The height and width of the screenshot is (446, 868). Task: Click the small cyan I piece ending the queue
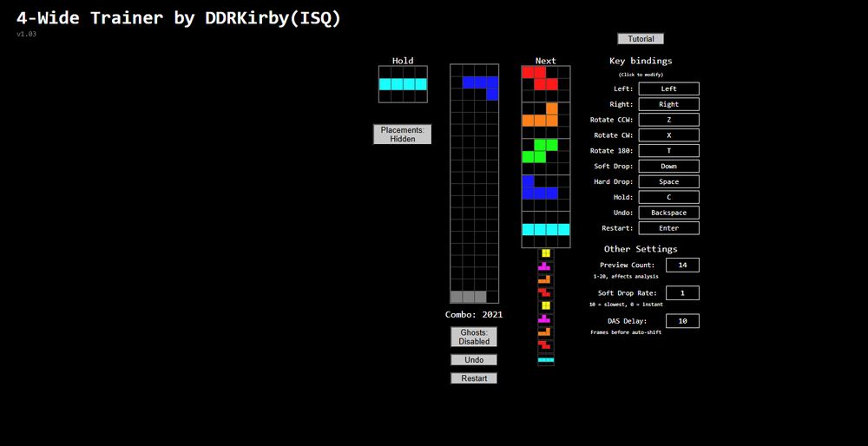pos(546,360)
